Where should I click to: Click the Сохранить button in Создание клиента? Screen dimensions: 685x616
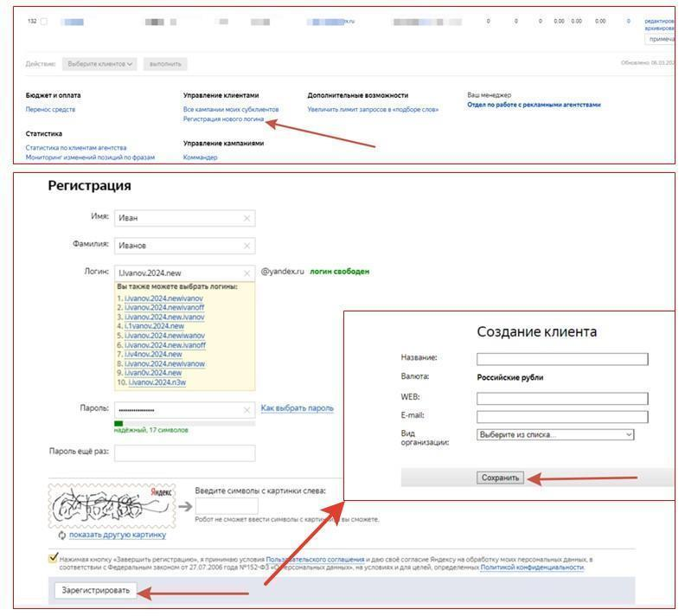tap(500, 478)
